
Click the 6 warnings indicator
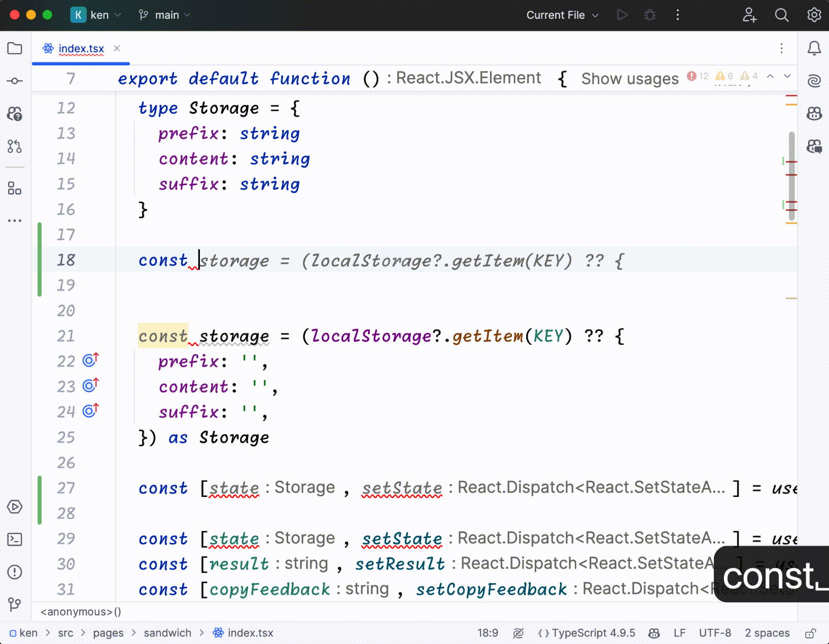(x=724, y=76)
